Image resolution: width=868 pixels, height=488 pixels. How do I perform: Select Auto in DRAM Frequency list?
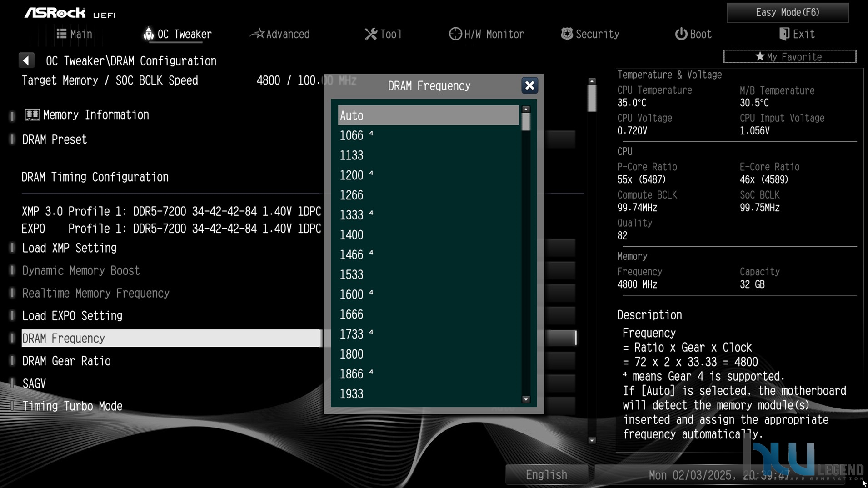428,115
